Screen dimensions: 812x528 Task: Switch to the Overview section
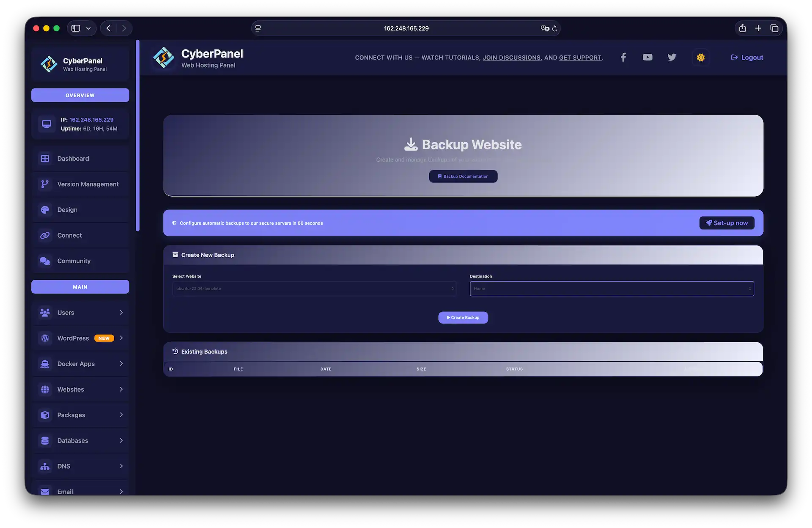pos(80,95)
